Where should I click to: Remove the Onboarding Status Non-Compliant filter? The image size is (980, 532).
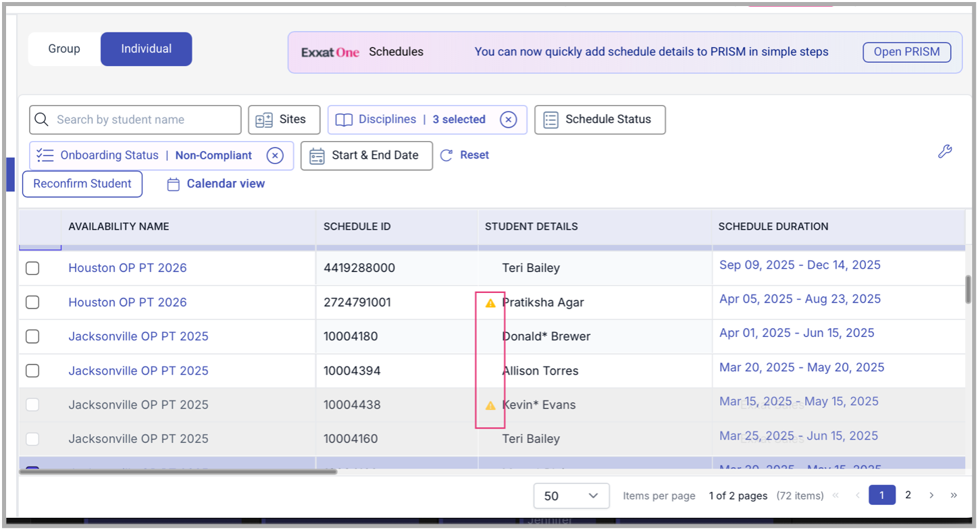click(274, 155)
